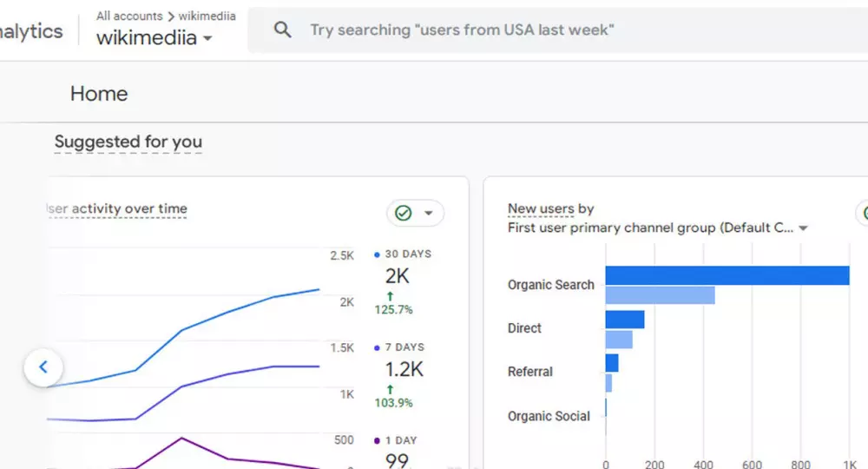Click the previous card arrow button
This screenshot has width=868, height=469.
coord(43,367)
